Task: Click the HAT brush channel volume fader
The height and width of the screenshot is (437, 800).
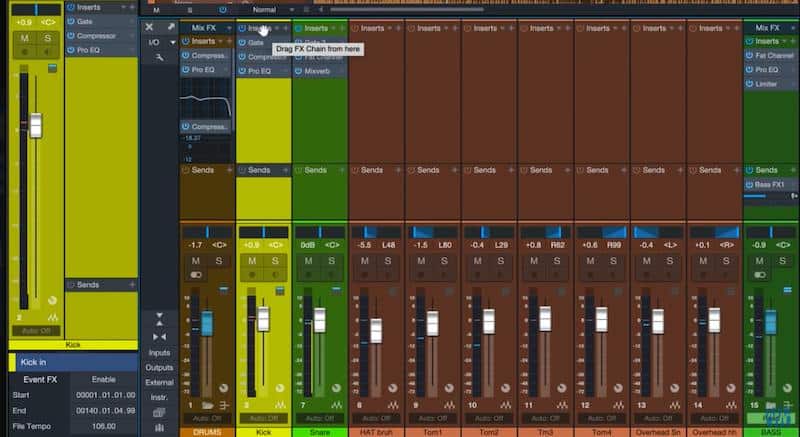Action: pyautogui.click(x=376, y=330)
